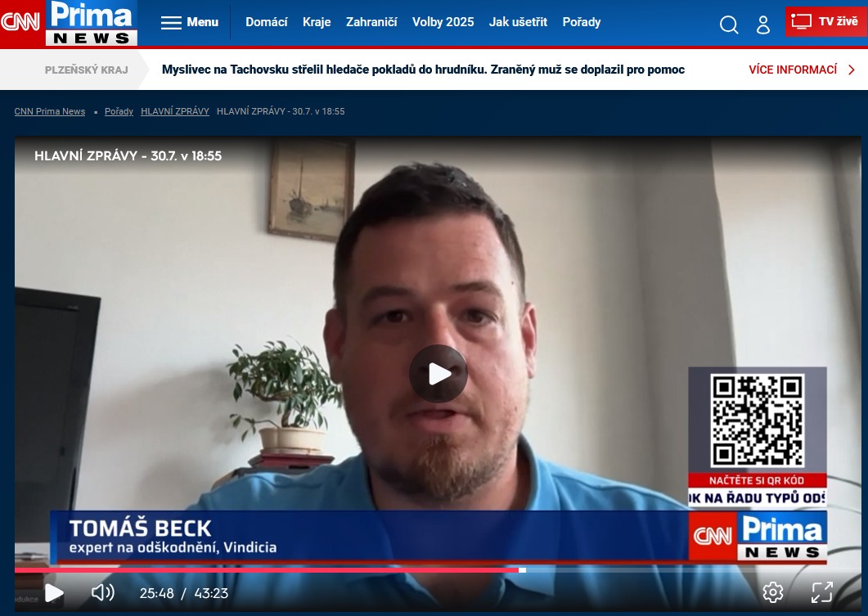Mute the video volume speaker icon
This screenshot has height=616, width=868.
pyautogui.click(x=103, y=593)
